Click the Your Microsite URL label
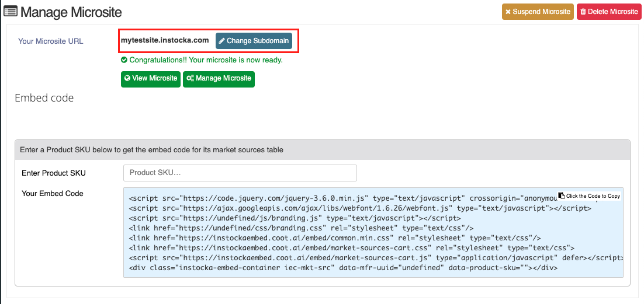The width and height of the screenshot is (644, 304). pos(50,41)
